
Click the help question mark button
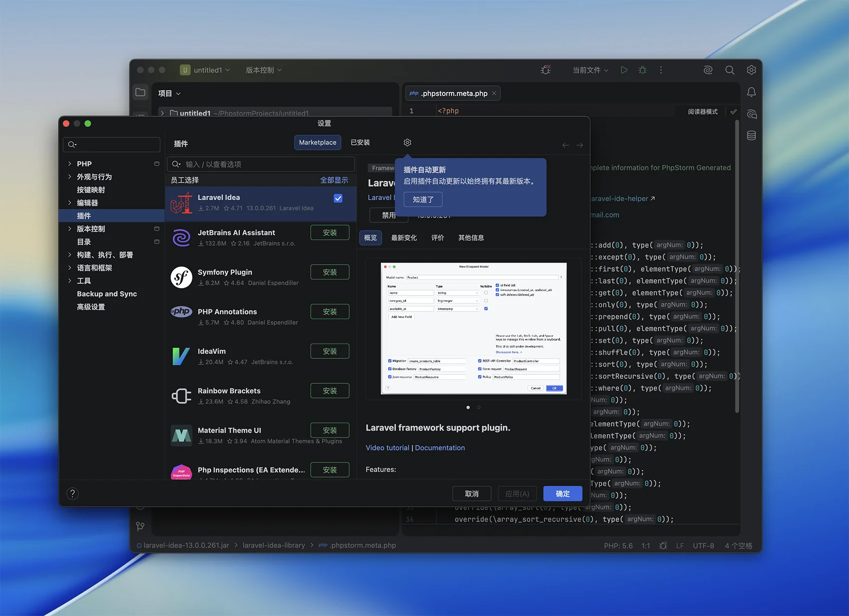pyautogui.click(x=72, y=494)
